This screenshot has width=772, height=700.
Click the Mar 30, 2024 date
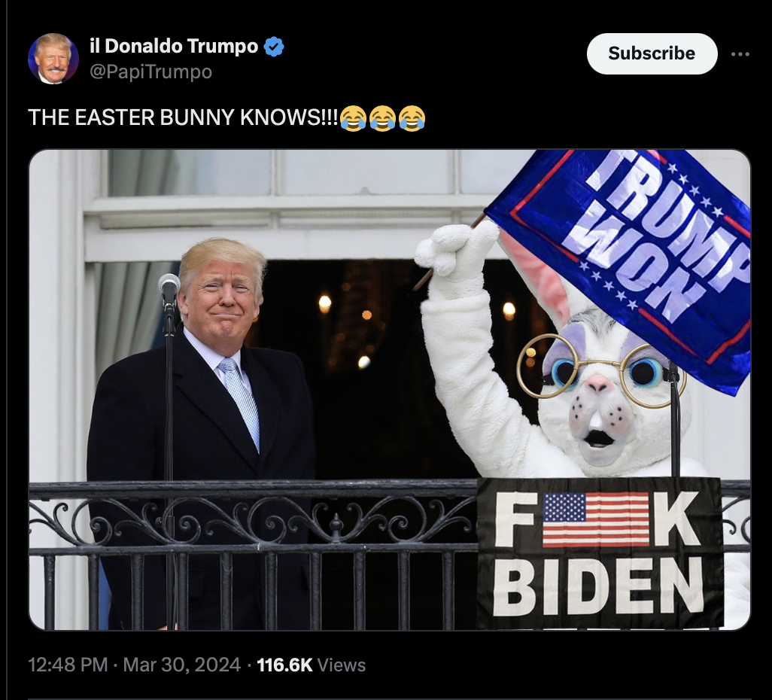pyautogui.click(x=181, y=665)
